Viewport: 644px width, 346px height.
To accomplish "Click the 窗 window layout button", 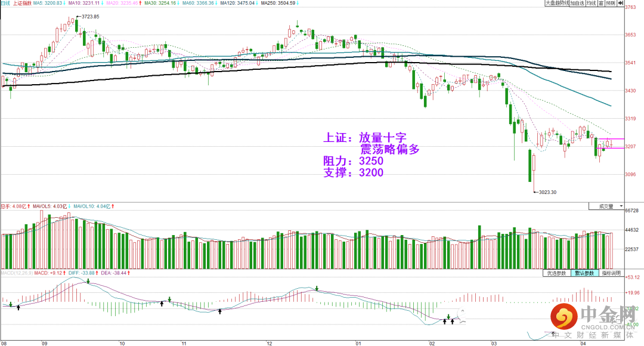I will point(601,3).
